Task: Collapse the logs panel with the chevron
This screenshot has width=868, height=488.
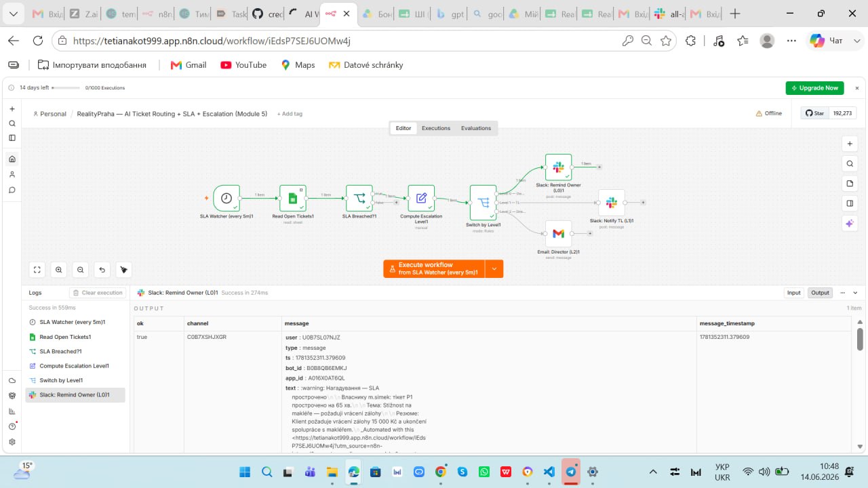Action: point(855,293)
